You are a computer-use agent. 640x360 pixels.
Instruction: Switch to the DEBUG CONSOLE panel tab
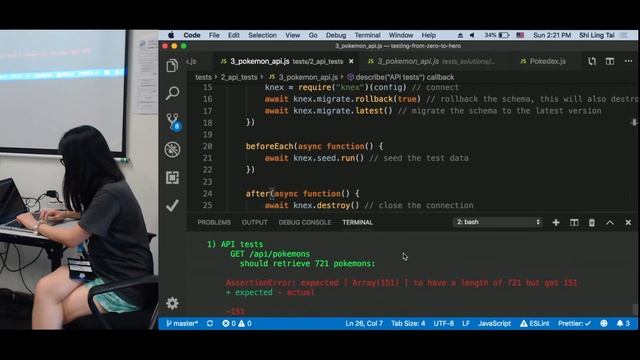(305, 222)
